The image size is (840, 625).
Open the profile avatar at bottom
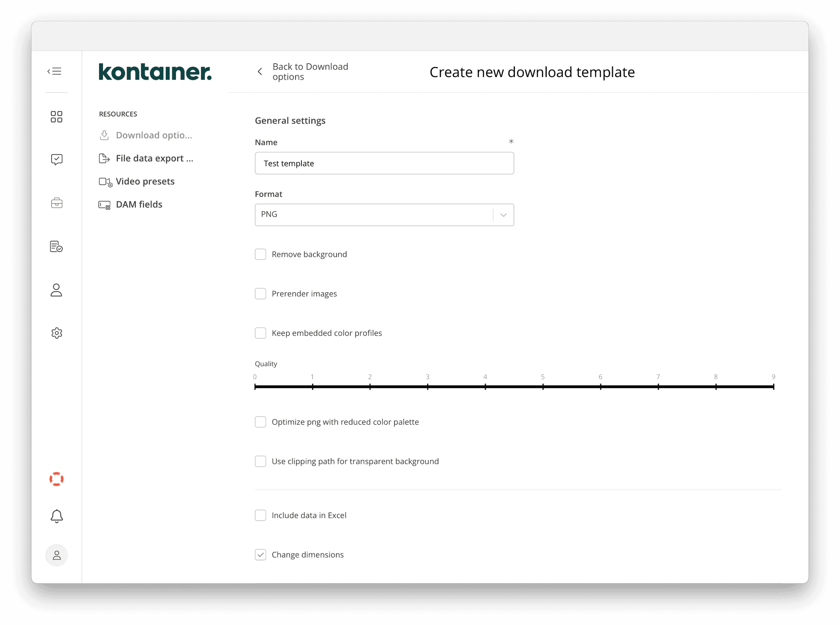[56, 555]
